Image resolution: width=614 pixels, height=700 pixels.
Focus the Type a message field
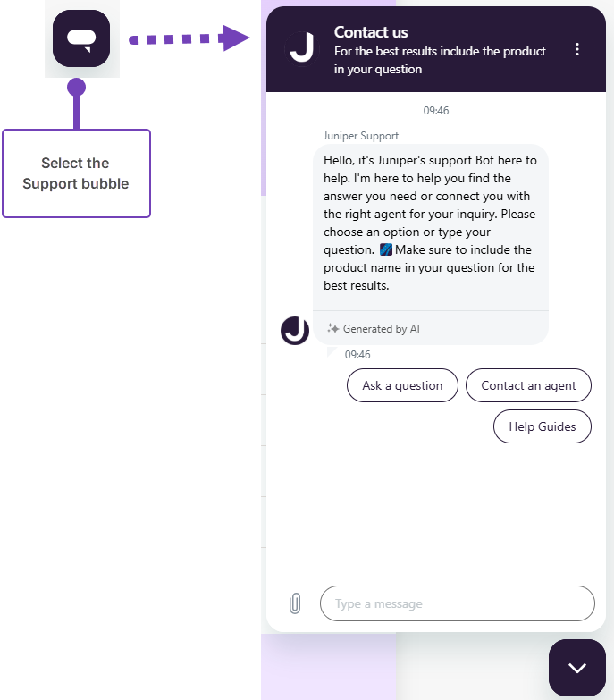click(457, 603)
